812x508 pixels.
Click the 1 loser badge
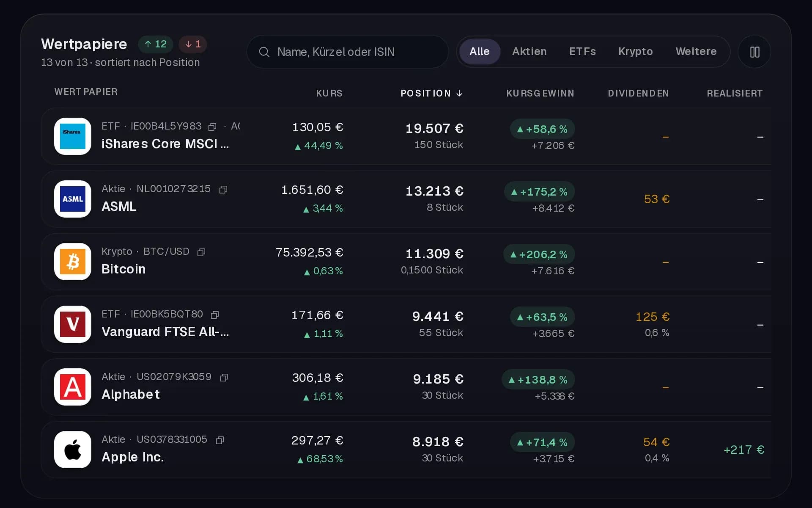point(193,44)
